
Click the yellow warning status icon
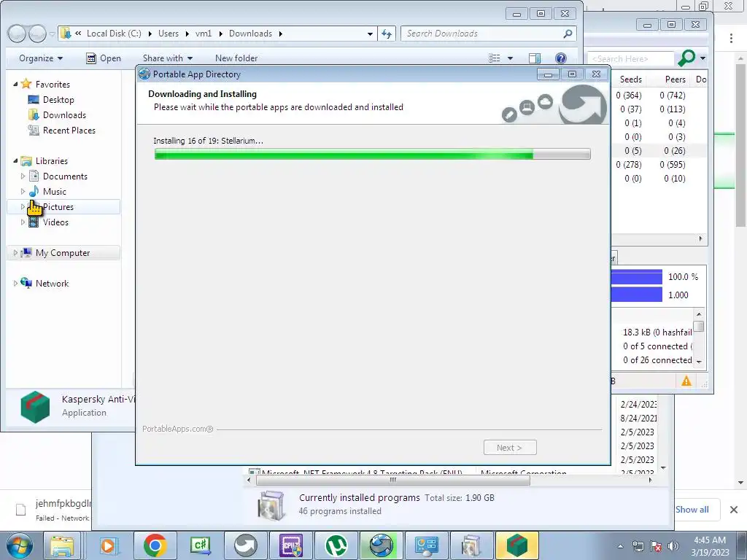click(x=686, y=381)
